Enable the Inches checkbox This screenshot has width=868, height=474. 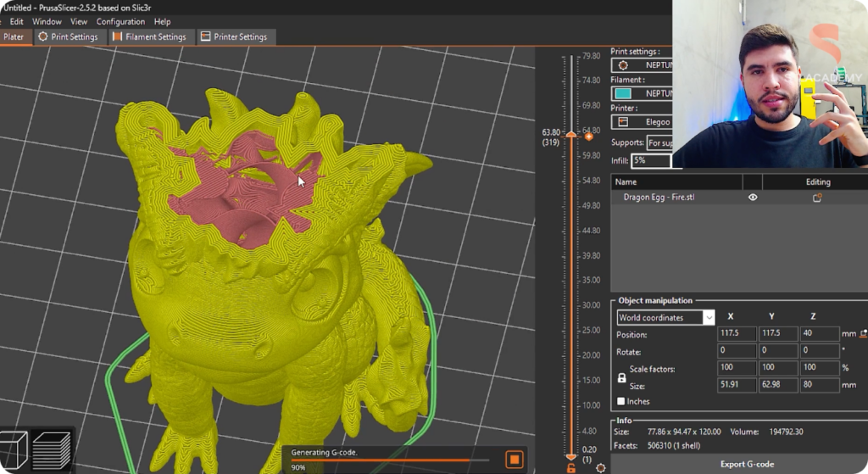[620, 401]
